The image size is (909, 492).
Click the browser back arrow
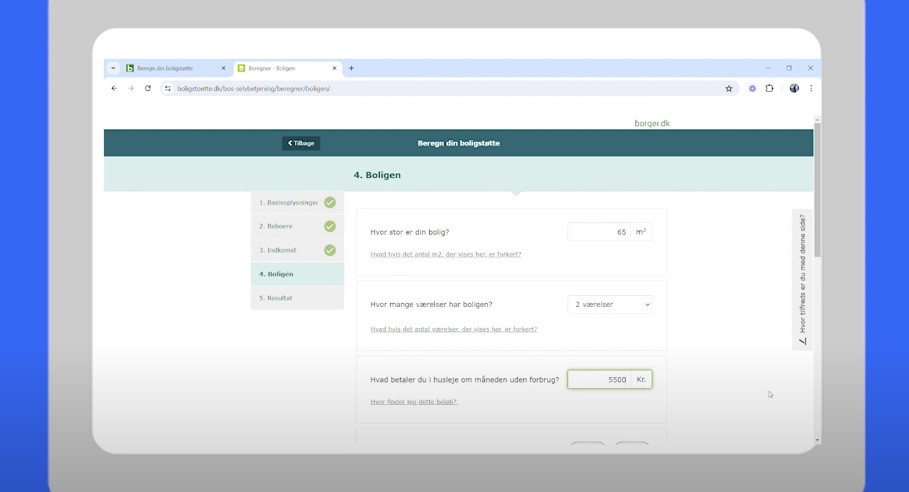[114, 88]
